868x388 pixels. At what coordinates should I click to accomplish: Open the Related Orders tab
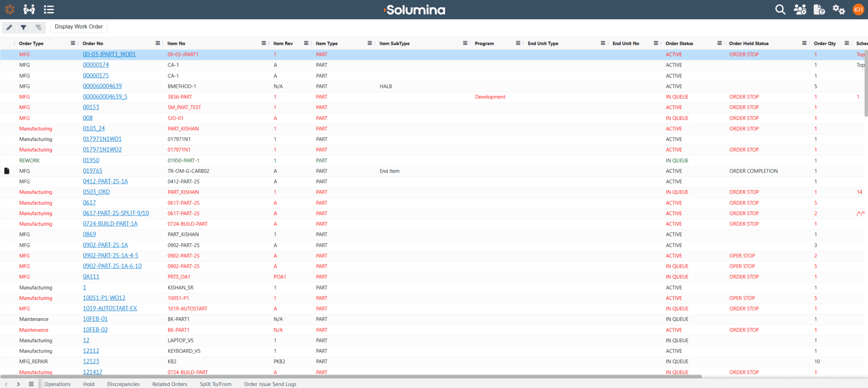click(170, 384)
